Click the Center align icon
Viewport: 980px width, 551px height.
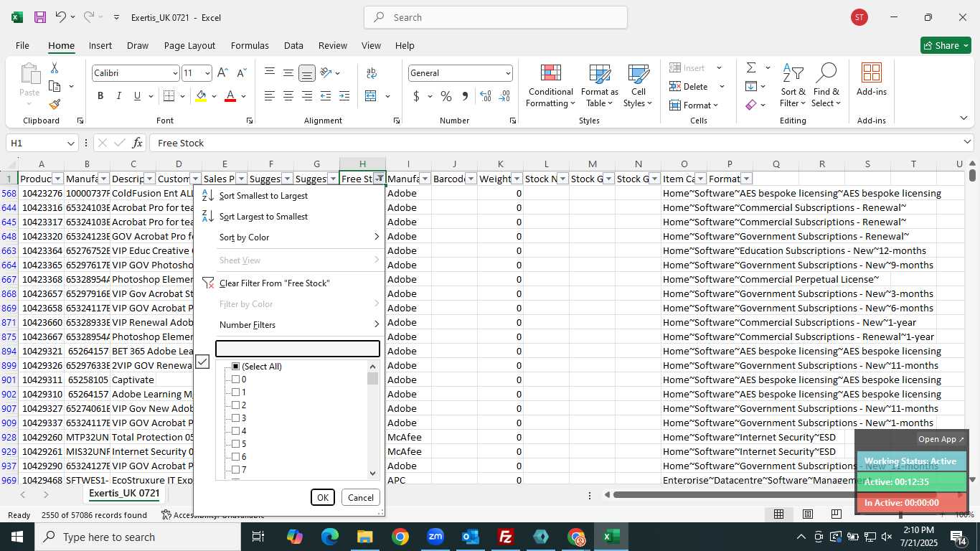point(288,96)
